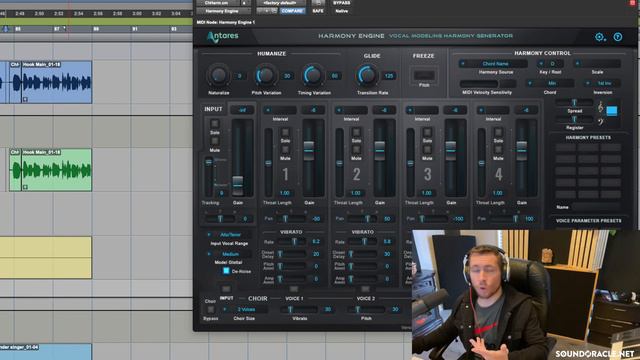Viewport: 640px width, 360px height.
Task: Click the small red plug-in target button
Action: point(633,2)
